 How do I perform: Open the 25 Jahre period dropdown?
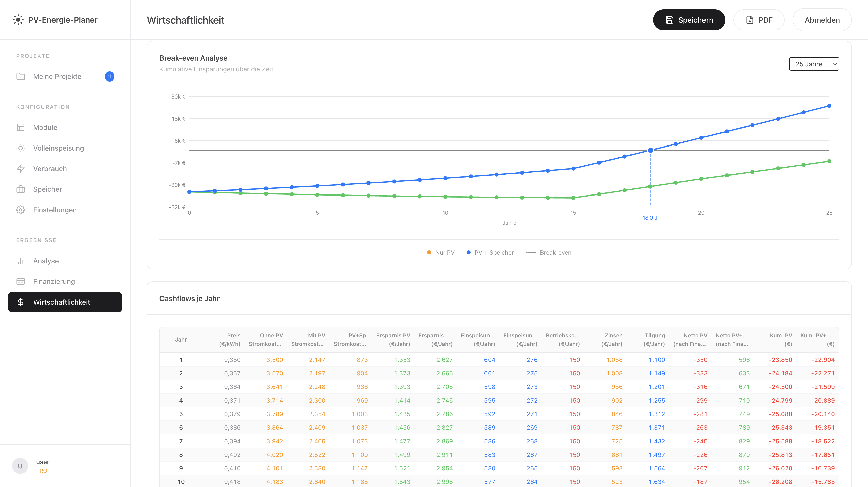(814, 64)
